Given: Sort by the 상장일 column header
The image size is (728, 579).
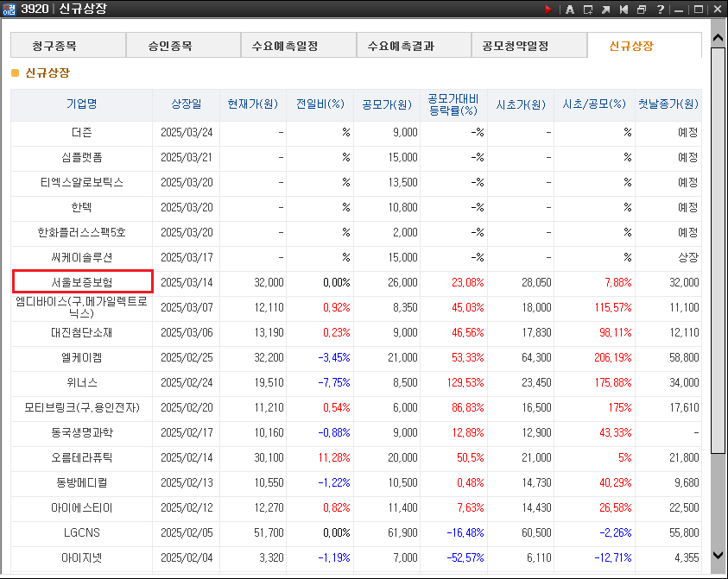Looking at the screenshot, I should [187, 104].
